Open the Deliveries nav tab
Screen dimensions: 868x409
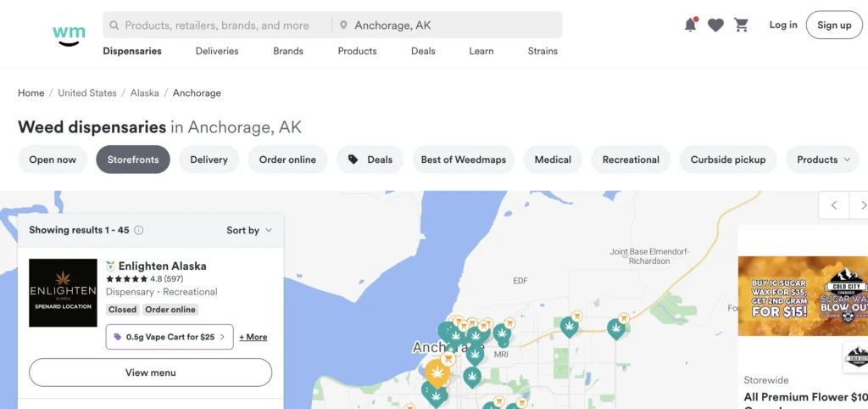tap(217, 51)
